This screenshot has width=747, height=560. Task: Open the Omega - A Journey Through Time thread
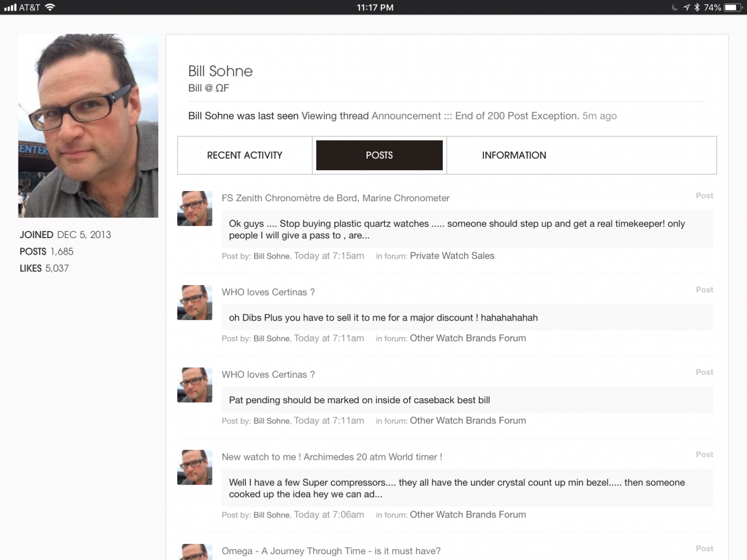pos(330,551)
